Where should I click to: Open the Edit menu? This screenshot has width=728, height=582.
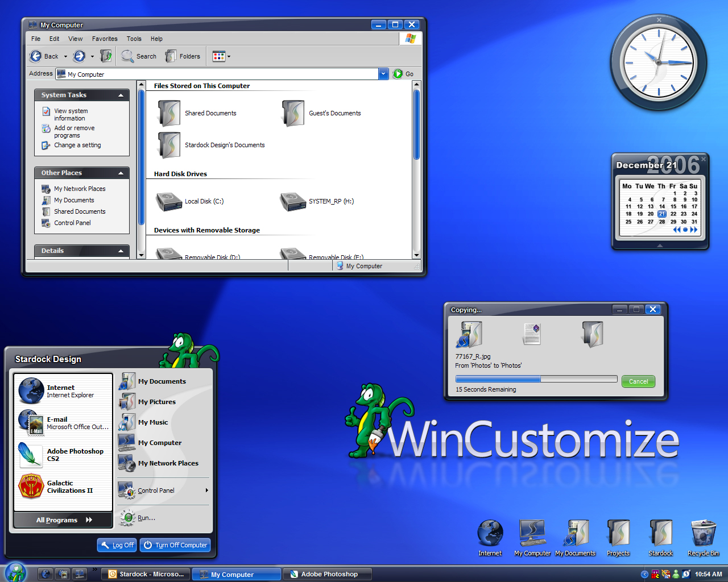click(x=54, y=39)
